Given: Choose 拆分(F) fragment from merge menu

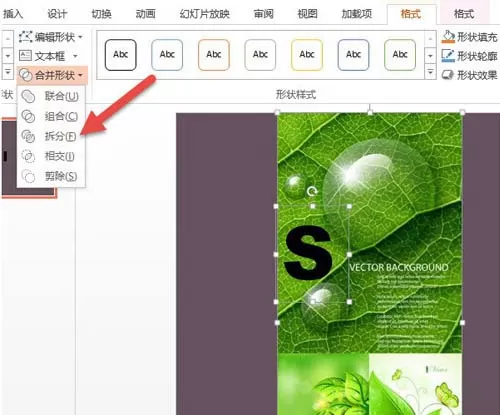Looking at the screenshot, I should pos(51,136).
